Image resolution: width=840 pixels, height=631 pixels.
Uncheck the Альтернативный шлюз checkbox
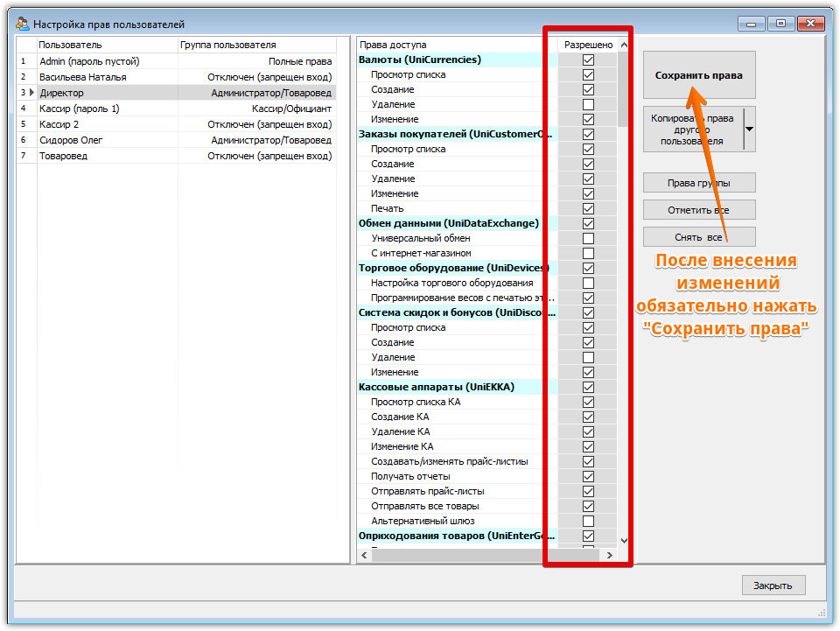tap(588, 522)
